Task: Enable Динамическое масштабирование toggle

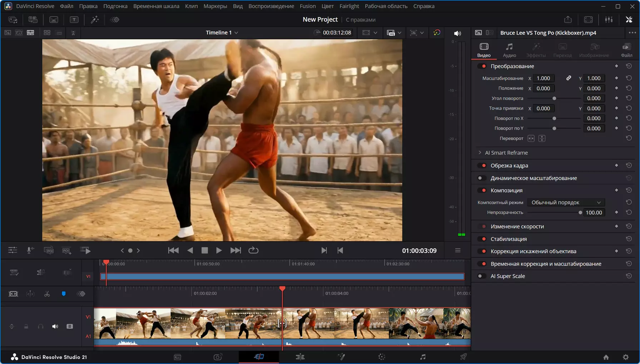Action: pyautogui.click(x=482, y=178)
